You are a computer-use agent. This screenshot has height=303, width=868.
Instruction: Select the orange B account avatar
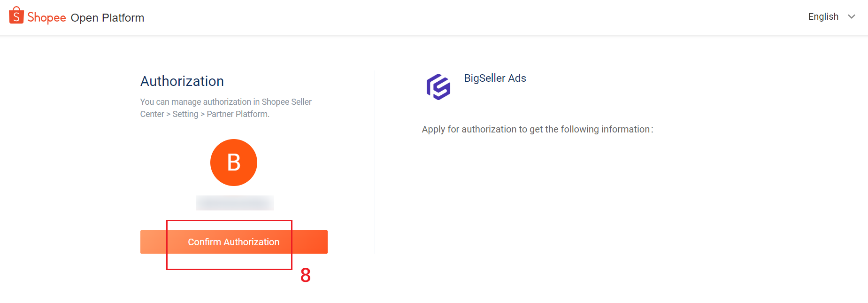pyautogui.click(x=234, y=163)
